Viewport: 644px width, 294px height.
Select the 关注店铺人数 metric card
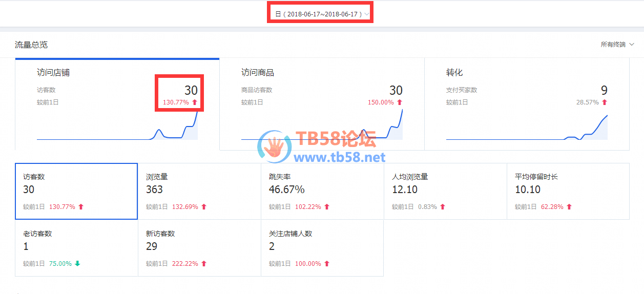[322, 248]
